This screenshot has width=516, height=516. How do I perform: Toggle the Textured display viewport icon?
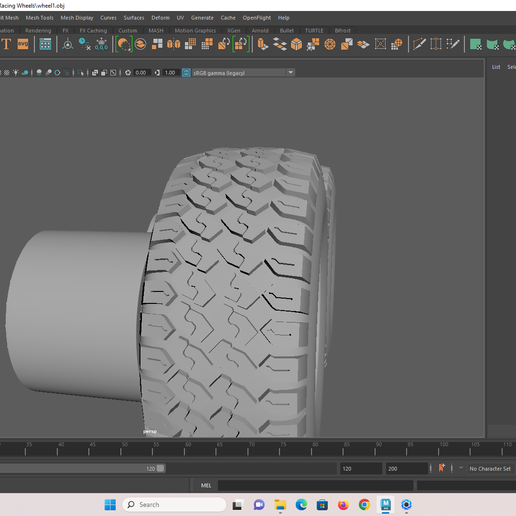[x=7, y=73]
